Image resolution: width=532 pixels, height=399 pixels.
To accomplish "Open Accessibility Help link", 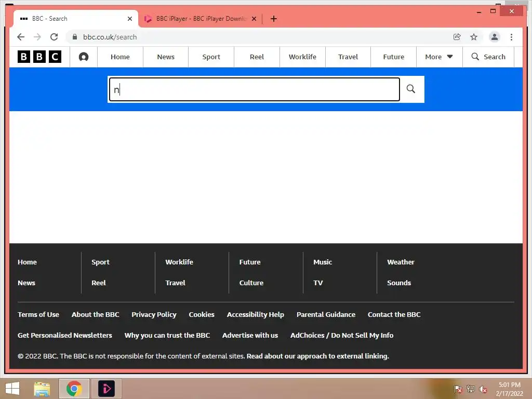I will 256,314.
